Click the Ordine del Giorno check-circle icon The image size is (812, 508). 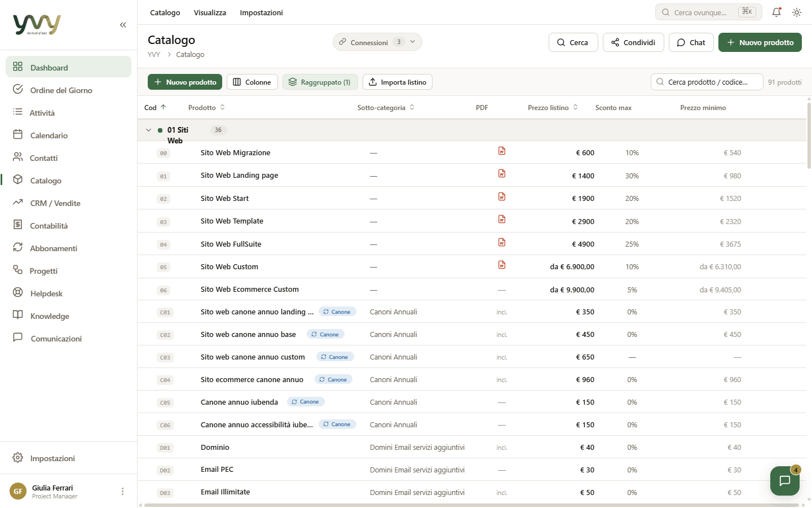pos(18,89)
